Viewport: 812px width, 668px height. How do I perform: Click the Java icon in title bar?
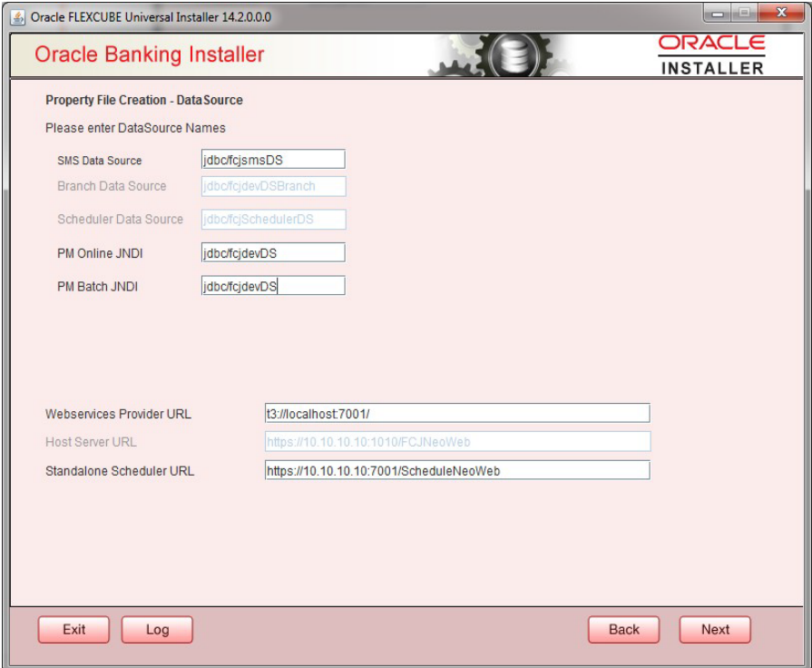[17, 17]
